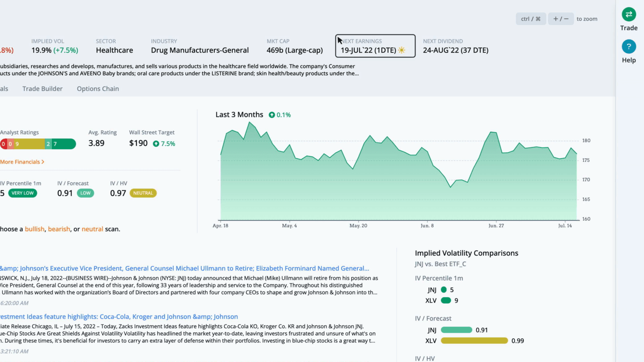
Task: Switch to the Options Chain tab
Action: click(98, 88)
